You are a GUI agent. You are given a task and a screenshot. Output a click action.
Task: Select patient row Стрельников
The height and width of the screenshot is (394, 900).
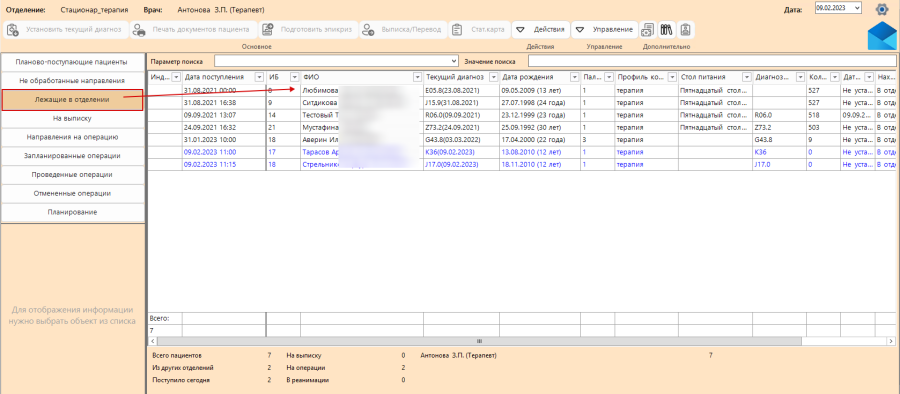coord(522,165)
